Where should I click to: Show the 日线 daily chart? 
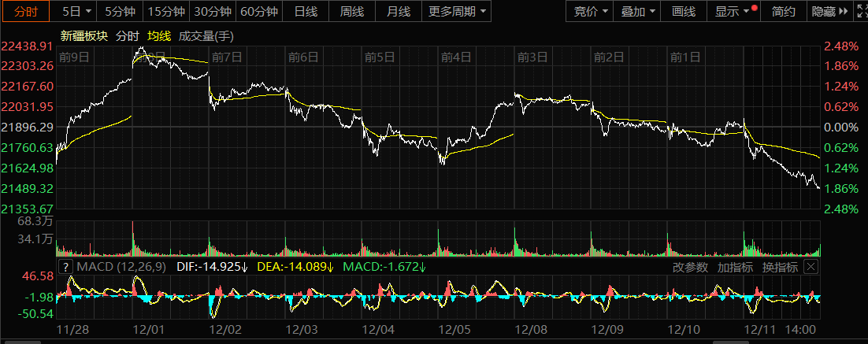(306, 11)
